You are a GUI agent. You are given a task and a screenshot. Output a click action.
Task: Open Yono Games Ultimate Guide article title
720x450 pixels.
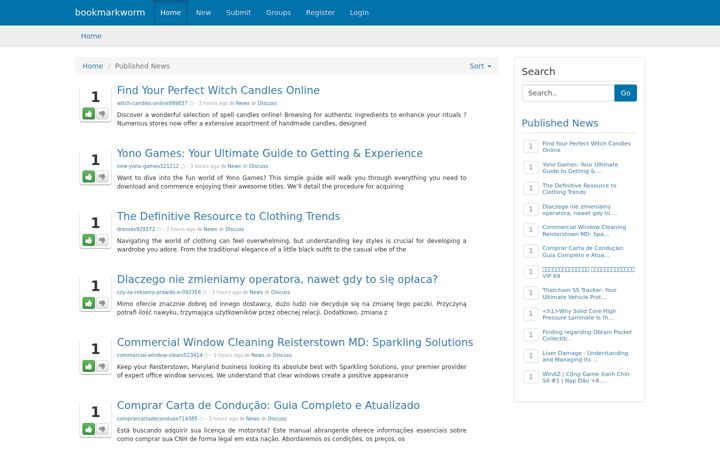click(x=270, y=153)
